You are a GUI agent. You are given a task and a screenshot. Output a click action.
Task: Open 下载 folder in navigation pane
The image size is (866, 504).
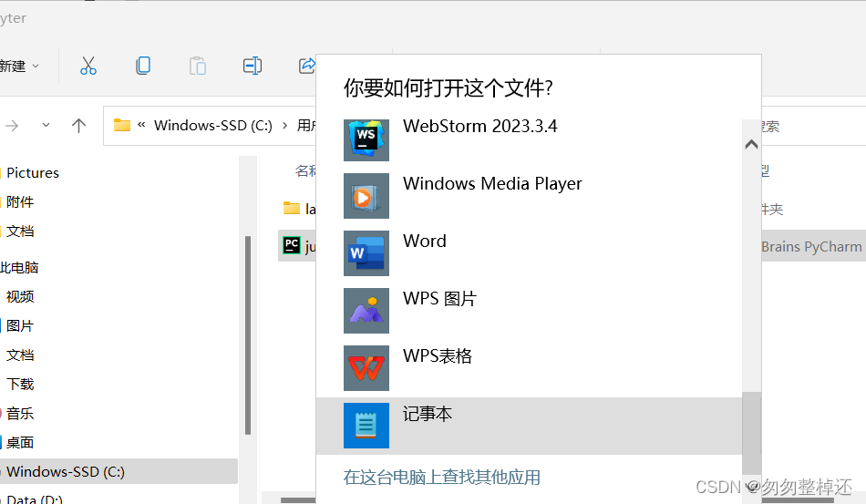click(x=20, y=385)
